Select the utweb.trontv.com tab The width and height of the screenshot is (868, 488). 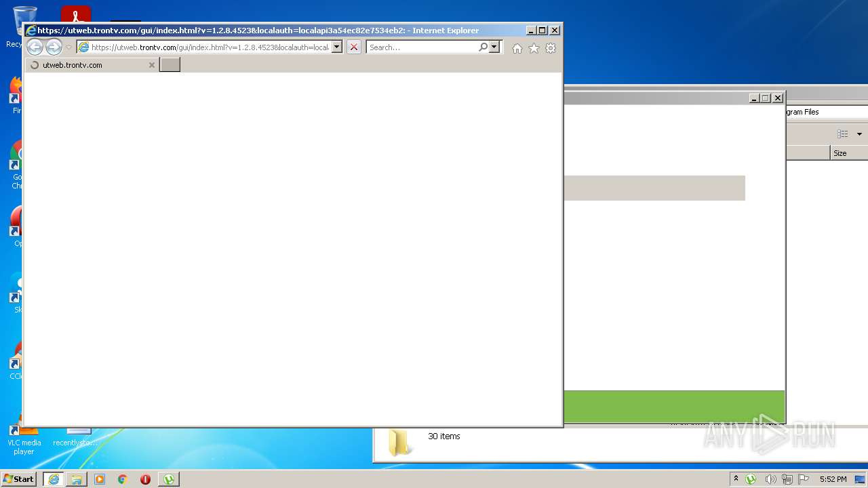click(92, 65)
